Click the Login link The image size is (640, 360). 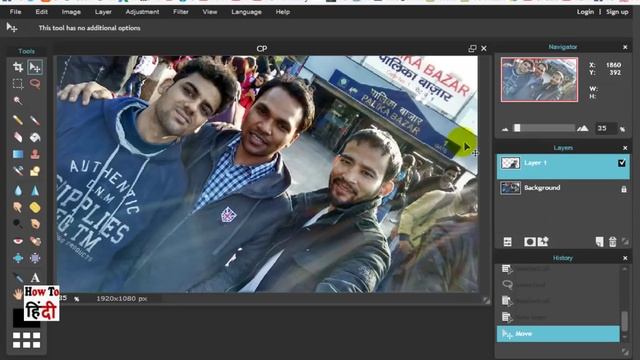(585, 12)
